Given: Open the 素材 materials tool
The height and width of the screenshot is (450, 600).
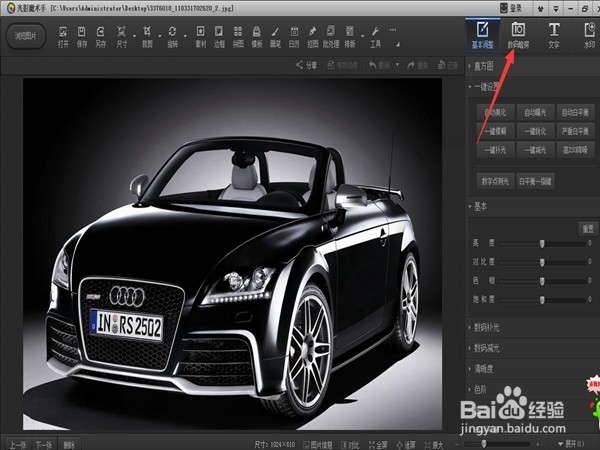Looking at the screenshot, I should point(201,37).
